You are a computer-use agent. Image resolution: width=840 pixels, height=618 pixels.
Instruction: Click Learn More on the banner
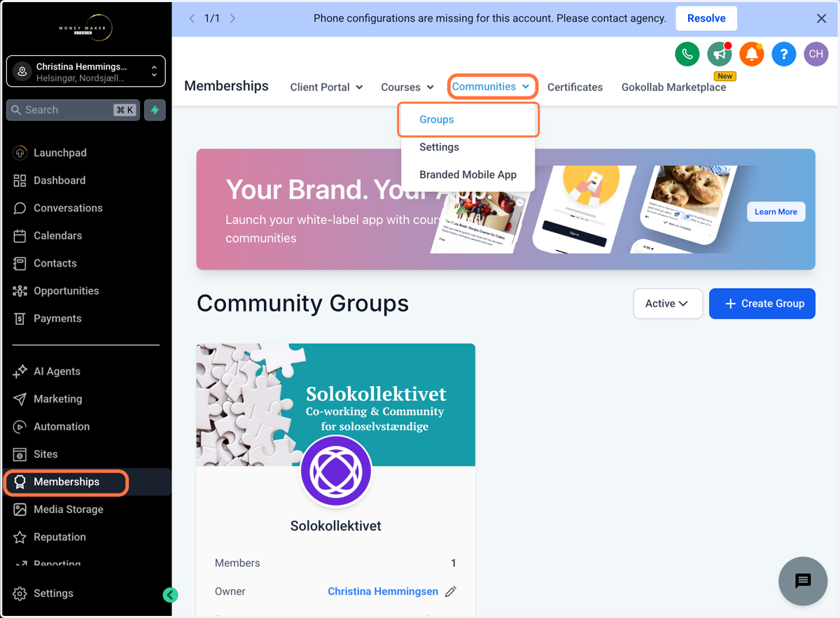[776, 212]
